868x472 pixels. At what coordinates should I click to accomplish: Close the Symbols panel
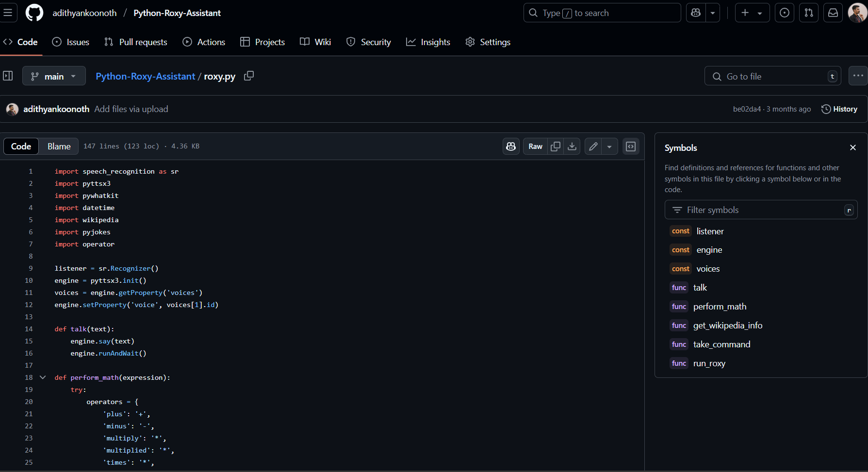(852, 147)
